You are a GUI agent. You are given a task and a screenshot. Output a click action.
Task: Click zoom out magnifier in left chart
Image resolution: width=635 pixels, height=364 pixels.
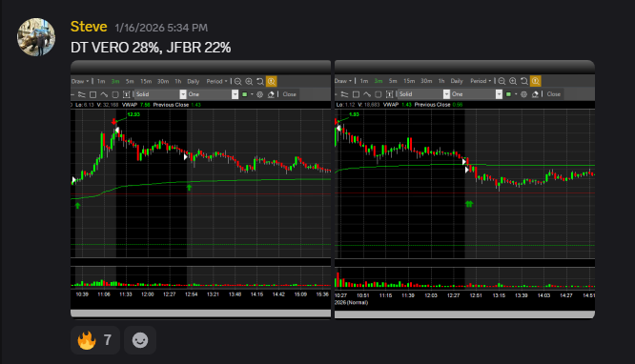237,81
